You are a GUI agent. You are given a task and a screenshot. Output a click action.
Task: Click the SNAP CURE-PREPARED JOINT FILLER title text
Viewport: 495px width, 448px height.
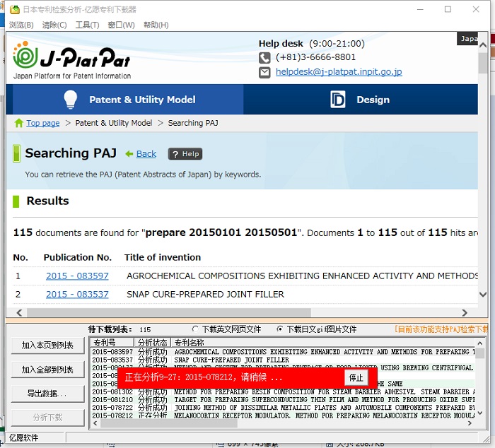(x=205, y=295)
